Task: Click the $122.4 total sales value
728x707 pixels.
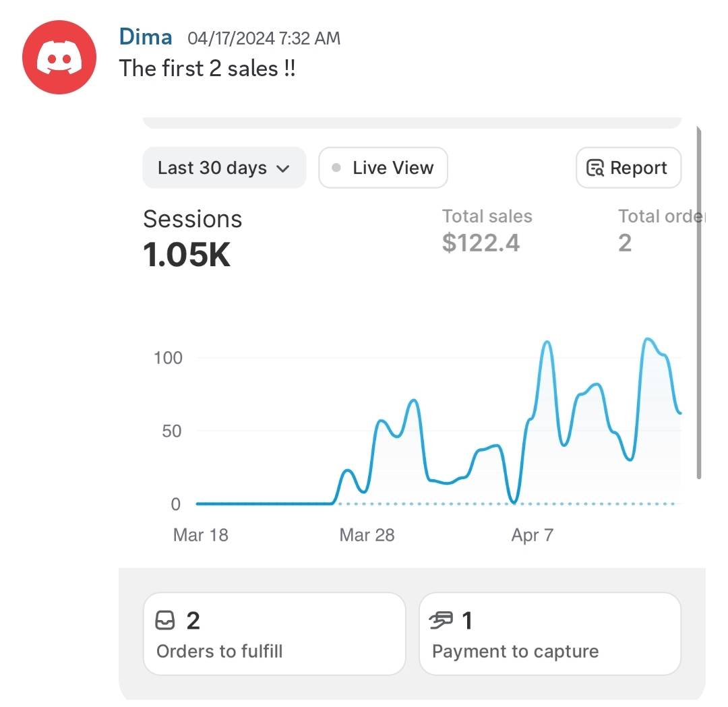Action: (x=481, y=243)
